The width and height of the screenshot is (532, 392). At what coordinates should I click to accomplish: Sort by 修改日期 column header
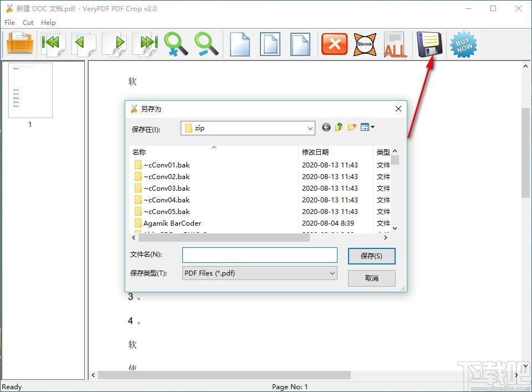coord(335,152)
